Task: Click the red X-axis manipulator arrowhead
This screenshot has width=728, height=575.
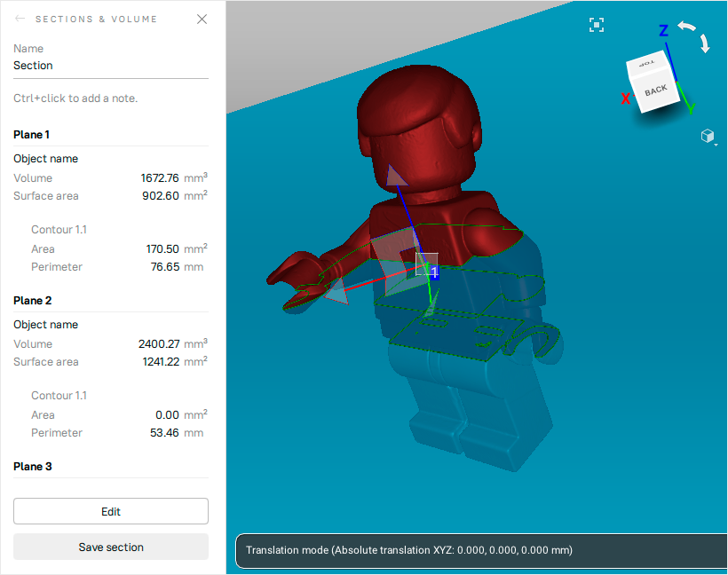Action: pos(336,292)
